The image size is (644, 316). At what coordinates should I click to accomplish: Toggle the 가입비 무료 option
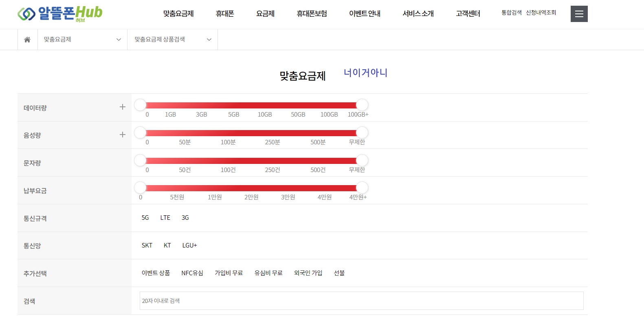(229, 273)
